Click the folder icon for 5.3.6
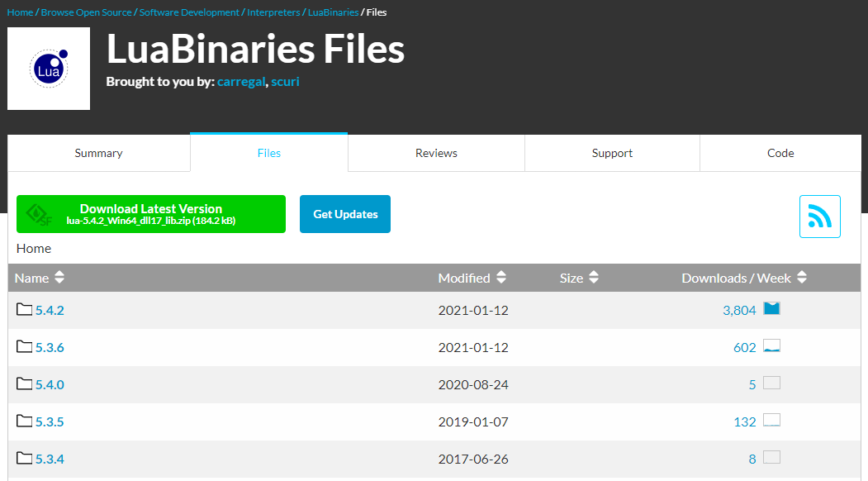 (x=24, y=346)
